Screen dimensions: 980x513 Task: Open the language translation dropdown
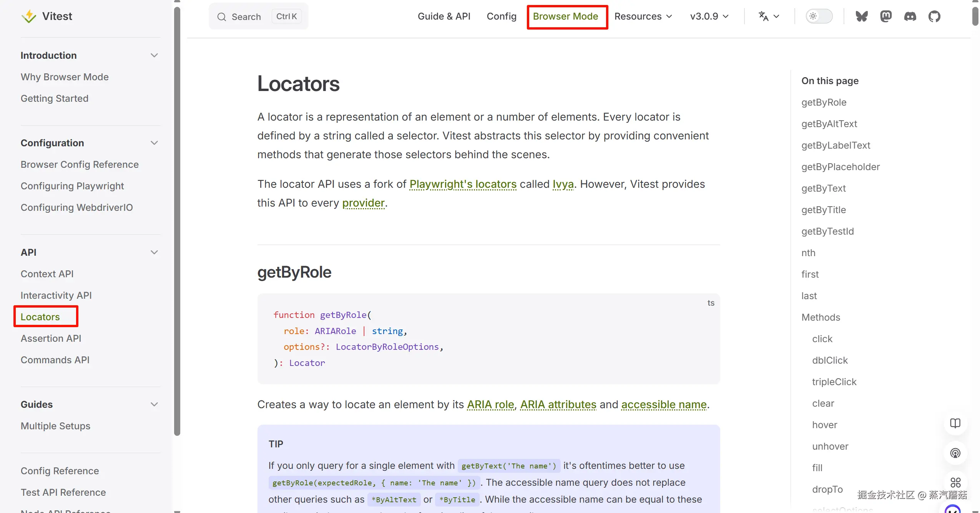[x=769, y=17]
